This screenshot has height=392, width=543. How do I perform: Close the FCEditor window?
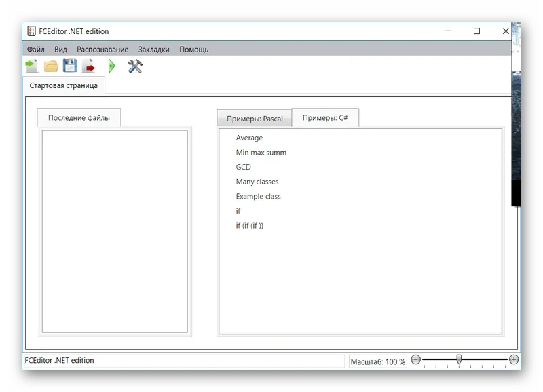(505, 31)
